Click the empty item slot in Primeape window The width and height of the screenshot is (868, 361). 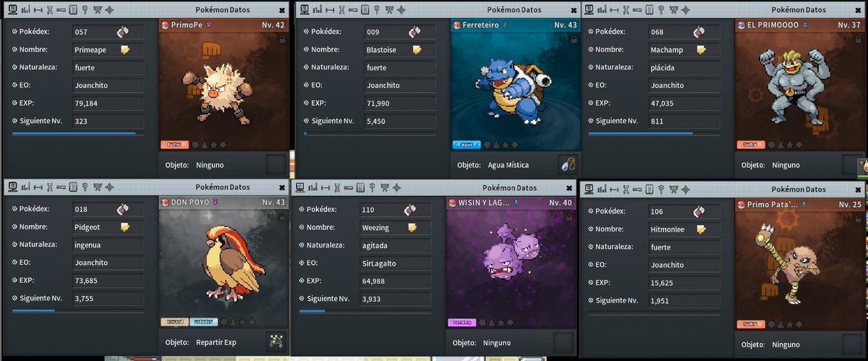pyautogui.click(x=276, y=164)
